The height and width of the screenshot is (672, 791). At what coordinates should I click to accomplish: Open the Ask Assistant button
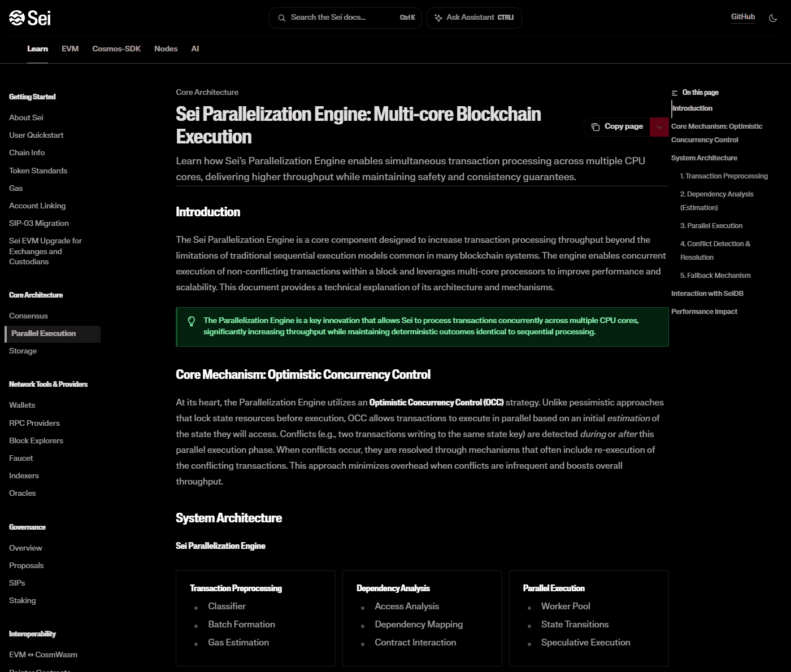click(474, 18)
